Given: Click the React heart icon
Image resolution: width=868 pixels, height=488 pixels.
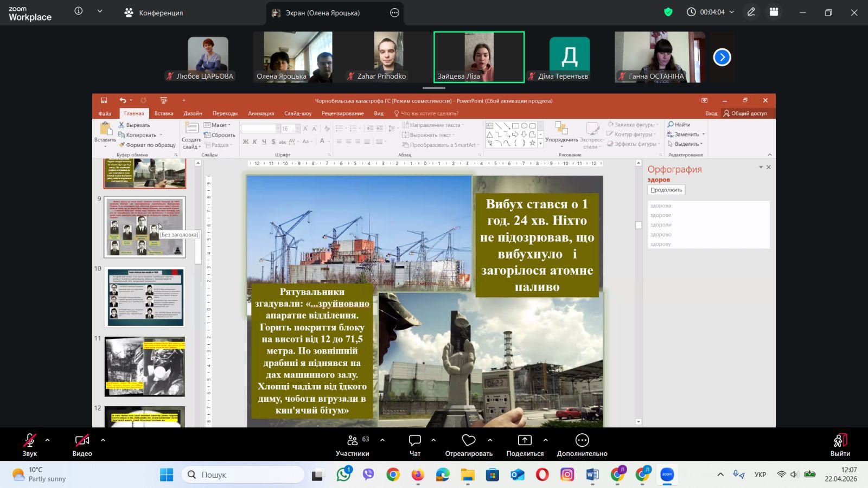Looking at the screenshot, I should coord(469,440).
